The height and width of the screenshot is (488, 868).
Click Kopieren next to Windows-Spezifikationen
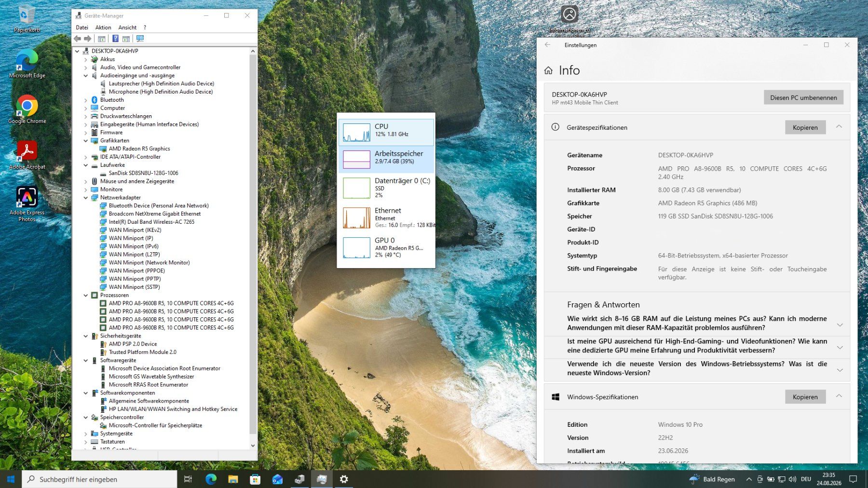click(x=805, y=397)
